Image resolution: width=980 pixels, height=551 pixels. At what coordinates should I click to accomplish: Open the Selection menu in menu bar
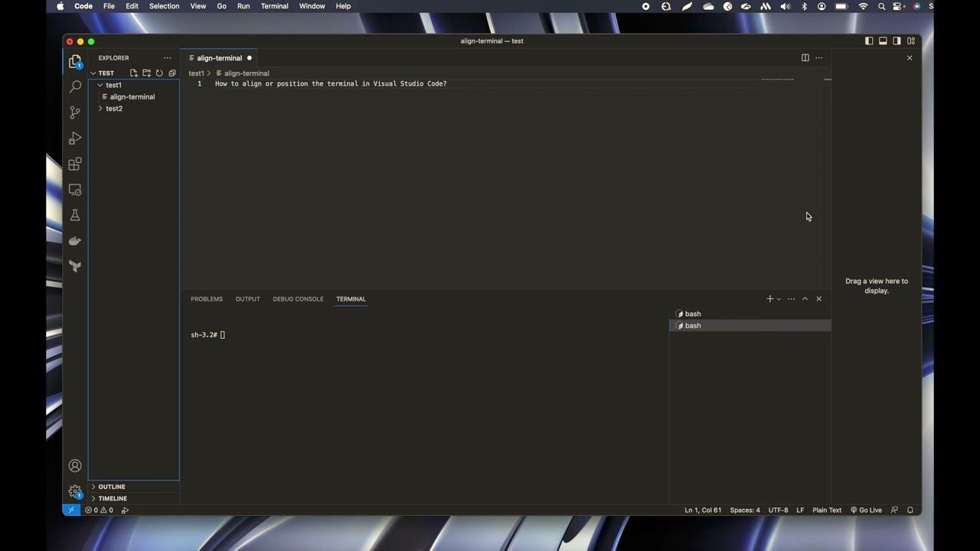tap(164, 6)
